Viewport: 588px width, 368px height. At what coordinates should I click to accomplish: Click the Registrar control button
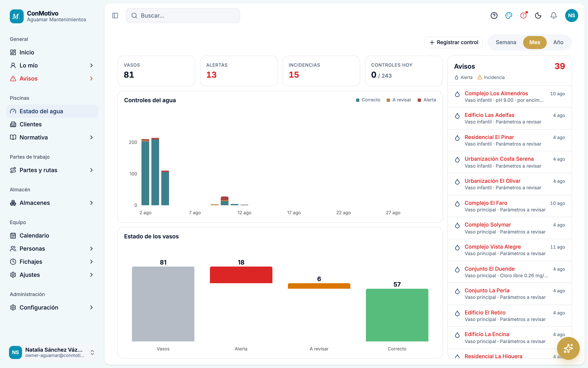coord(453,42)
